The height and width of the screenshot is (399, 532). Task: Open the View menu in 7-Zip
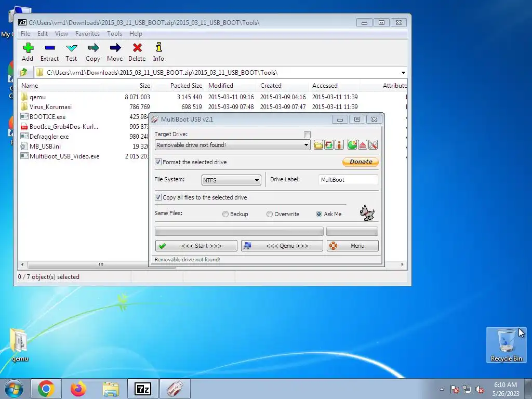tap(61, 34)
